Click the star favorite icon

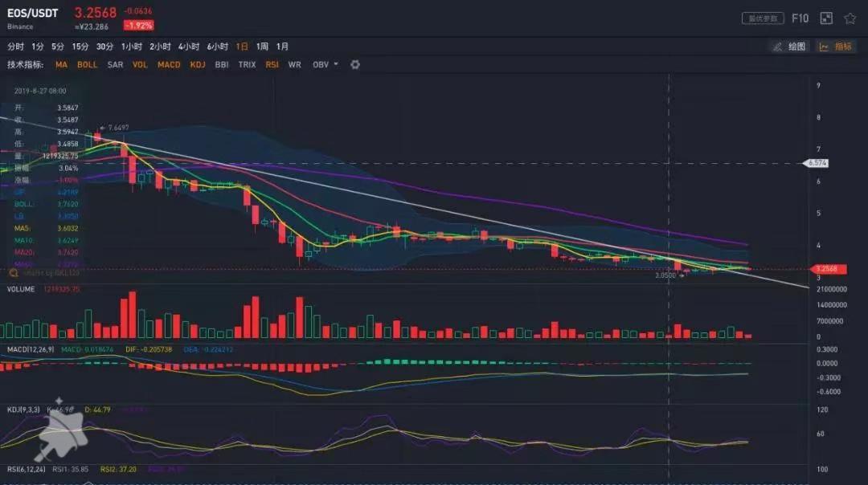850,18
